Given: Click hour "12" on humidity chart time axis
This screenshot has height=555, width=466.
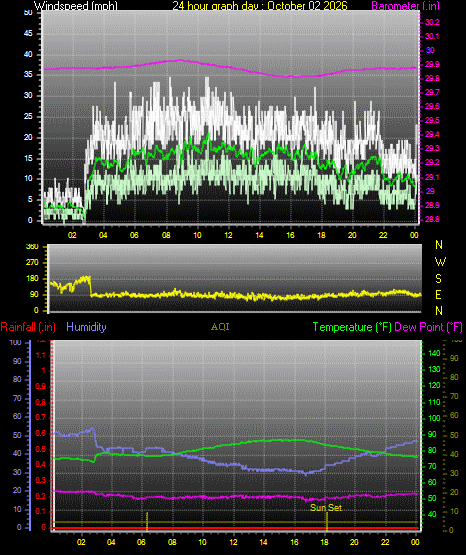Looking at the screenshot, I should (x=233, y=542).
